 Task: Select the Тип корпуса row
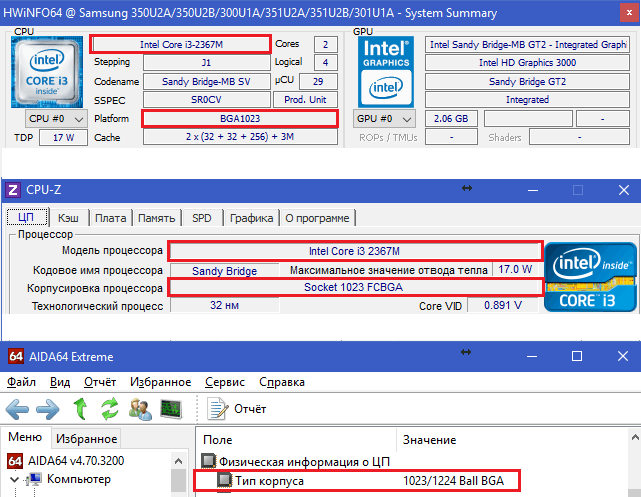[x=269, y=482]
